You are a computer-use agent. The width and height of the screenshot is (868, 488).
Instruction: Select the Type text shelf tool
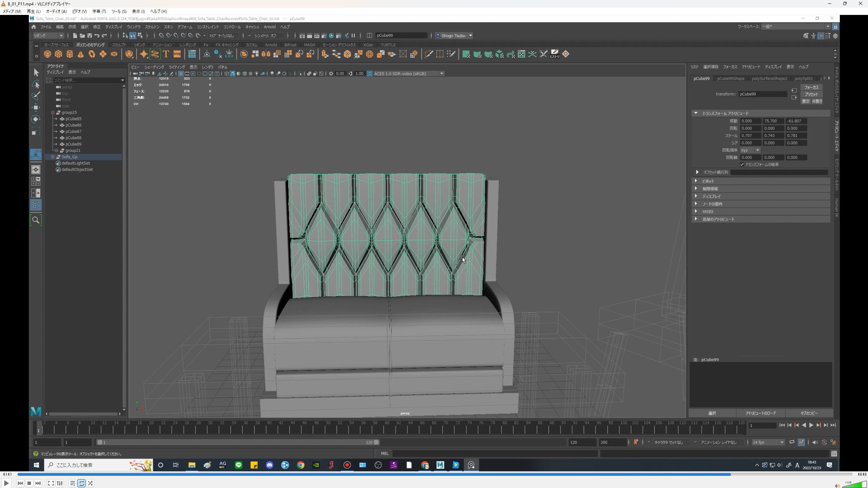[166, 54]
